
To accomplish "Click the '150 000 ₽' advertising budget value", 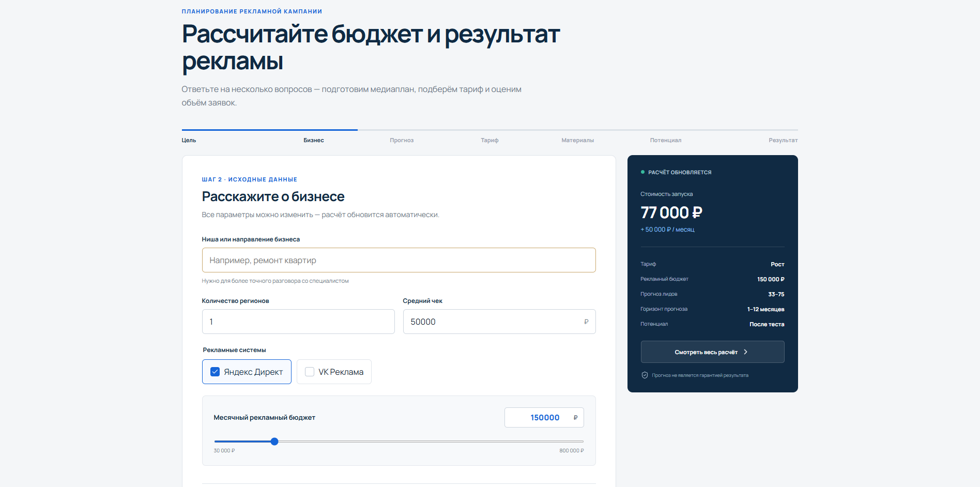I will click(x=771, y=279).
